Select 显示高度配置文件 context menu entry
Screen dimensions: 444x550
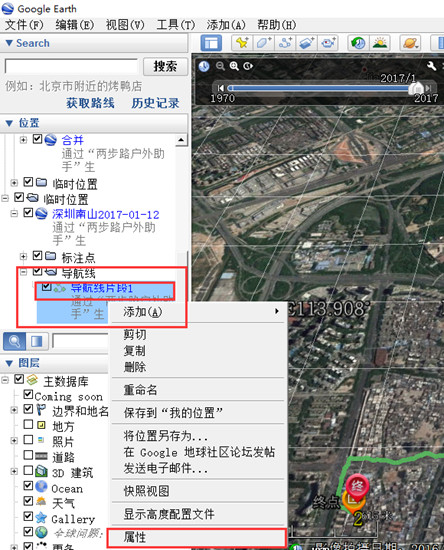click(x=199, y=514)
